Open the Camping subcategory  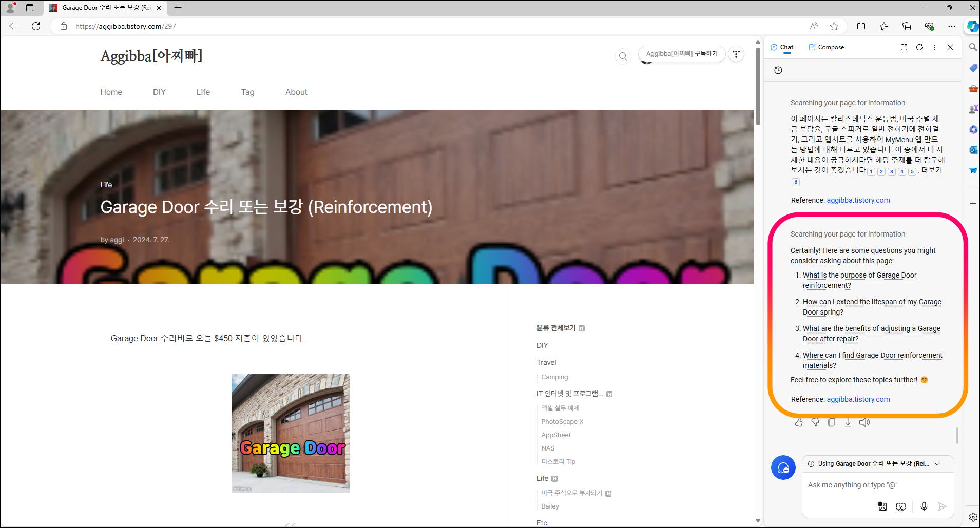coord(554,377)
